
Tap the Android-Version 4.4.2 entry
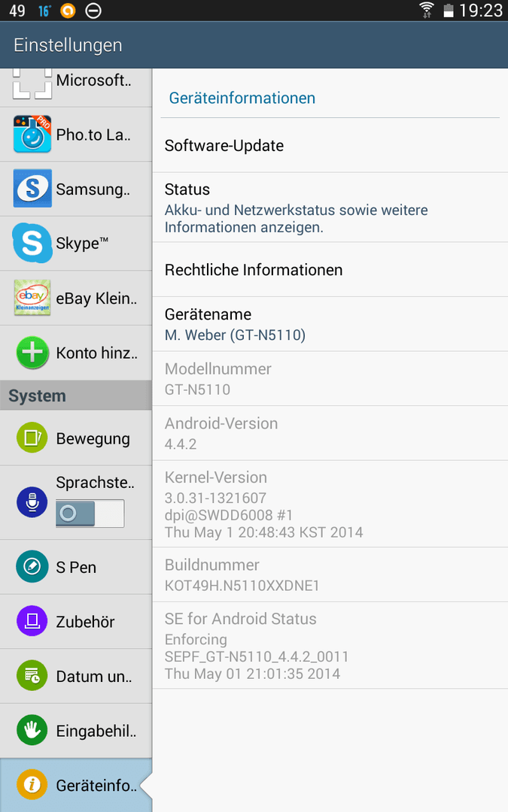(330, 433)
